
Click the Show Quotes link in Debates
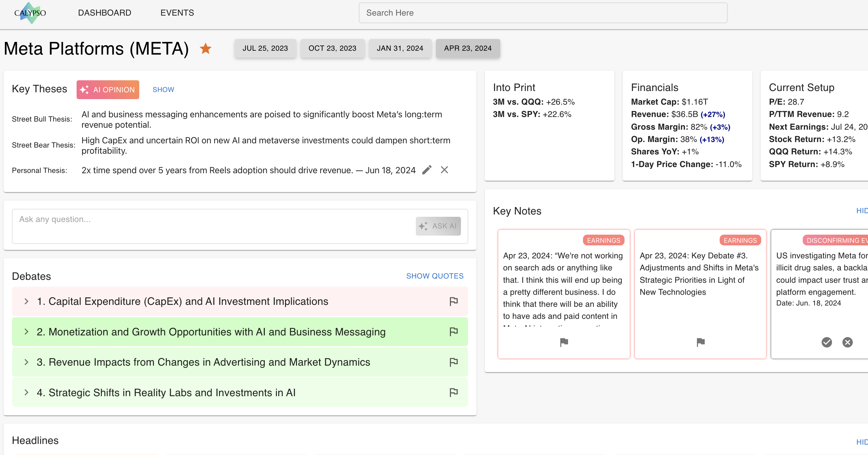(x=434, y=276)
